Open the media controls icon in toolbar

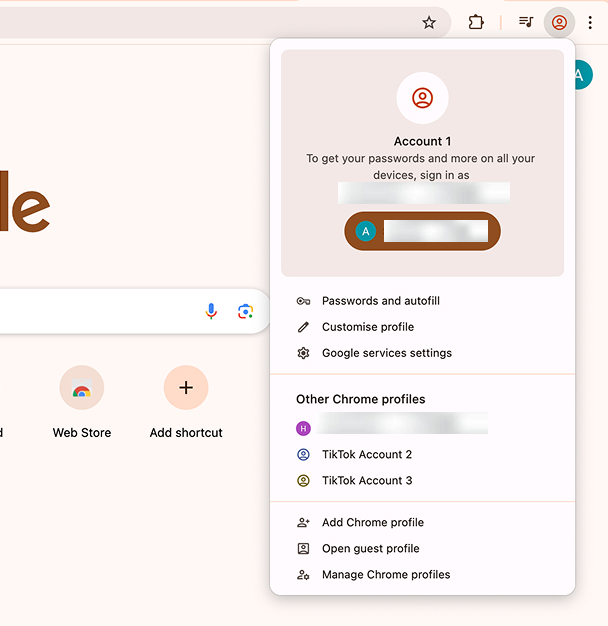click(526, 22)
